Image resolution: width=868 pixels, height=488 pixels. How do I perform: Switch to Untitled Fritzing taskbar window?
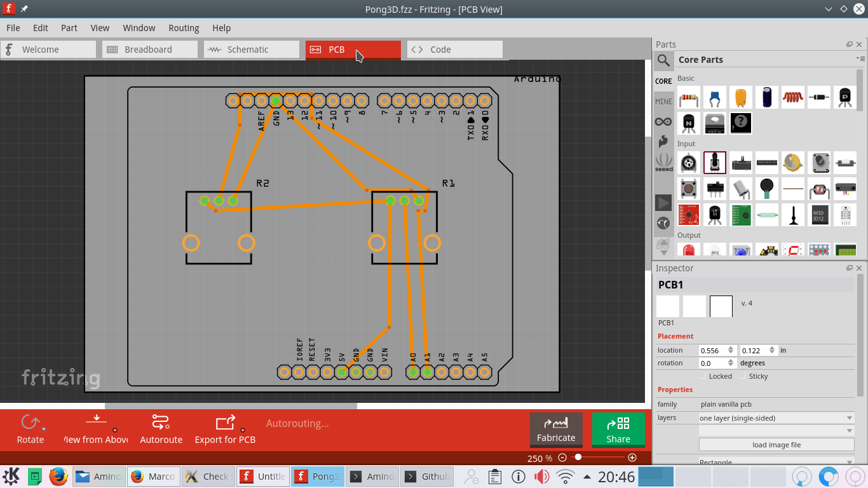click(x=264, y=477)
